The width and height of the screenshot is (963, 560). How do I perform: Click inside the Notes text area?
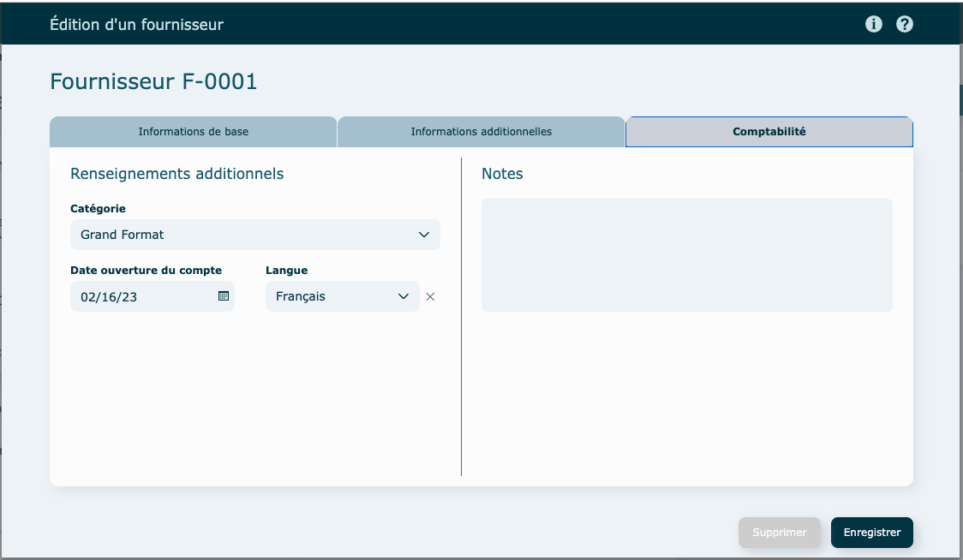(x=686, y=255)
